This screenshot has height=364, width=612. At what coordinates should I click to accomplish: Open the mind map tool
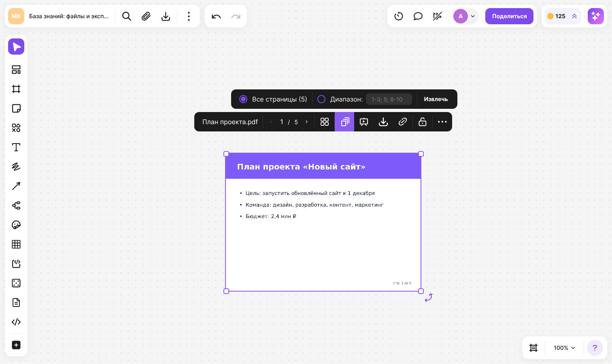click(x=16, y=205)
